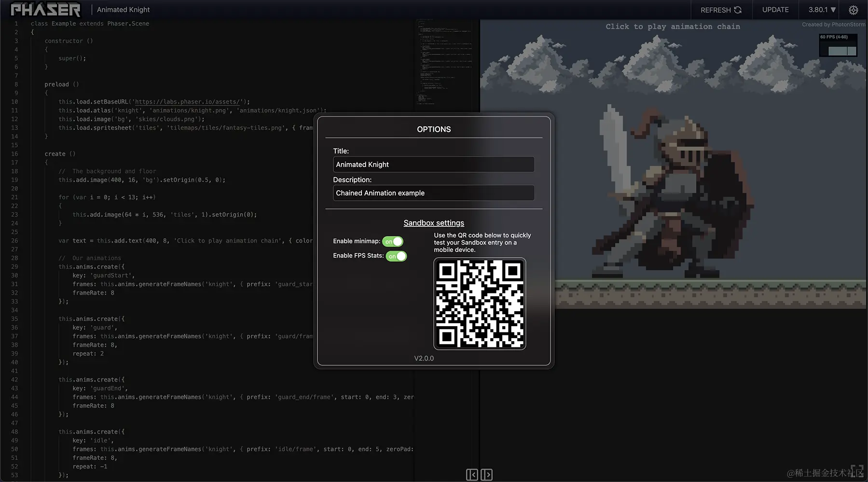This screenshot has width=868, height=482.
Task: Click the 'OPTIONS' dialog heading
Action: coord(434,129)
